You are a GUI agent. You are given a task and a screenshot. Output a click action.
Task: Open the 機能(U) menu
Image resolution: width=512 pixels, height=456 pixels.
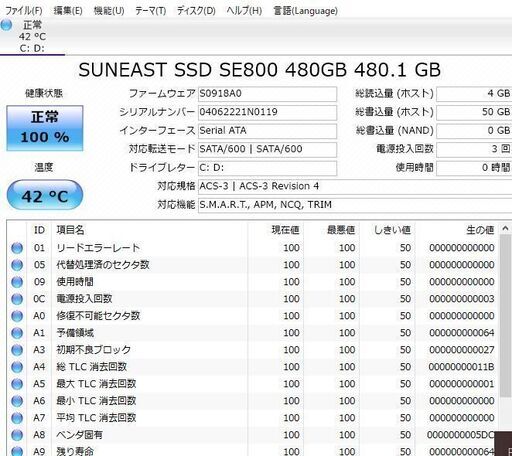pos(109,11)
